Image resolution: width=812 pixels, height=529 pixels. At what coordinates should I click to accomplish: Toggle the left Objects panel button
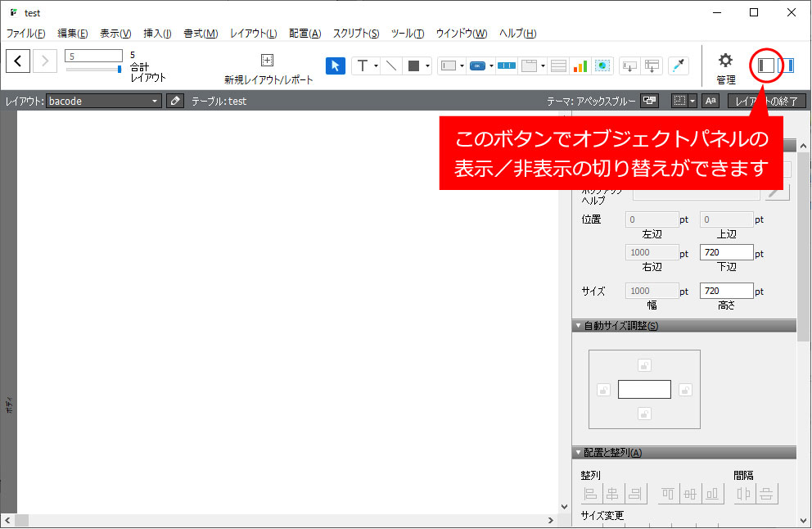(766, 66)
